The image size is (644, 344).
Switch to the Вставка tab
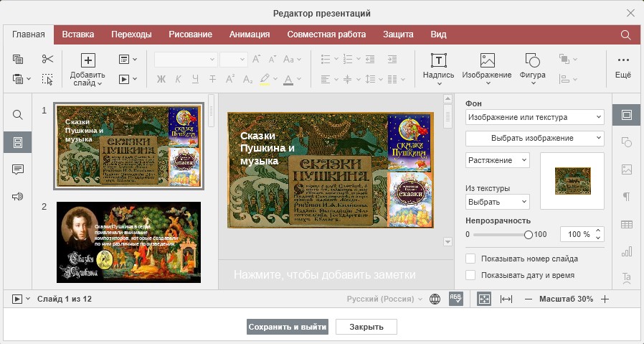pos(78,34)
